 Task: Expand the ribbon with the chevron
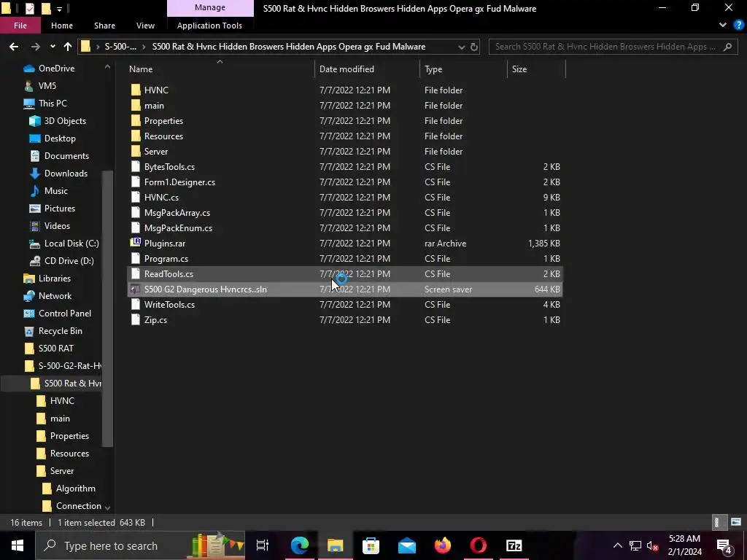pyautogui.click(x=723, y=26)
